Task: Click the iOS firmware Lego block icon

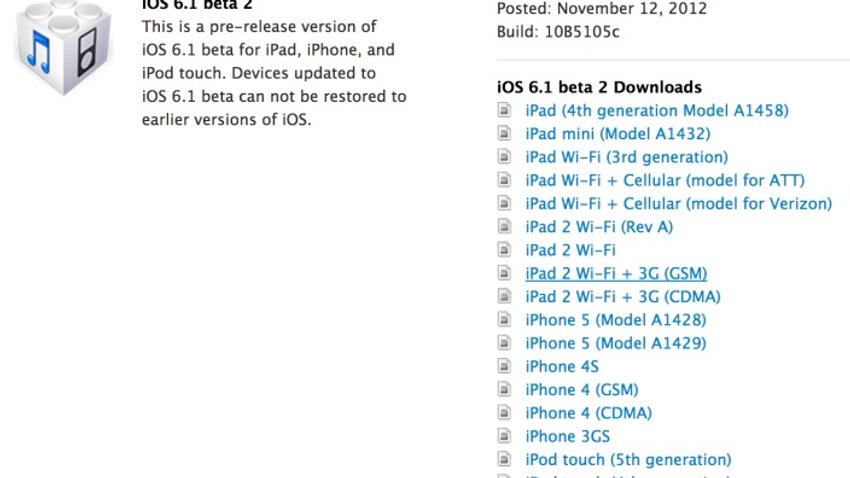Action: 63,47
